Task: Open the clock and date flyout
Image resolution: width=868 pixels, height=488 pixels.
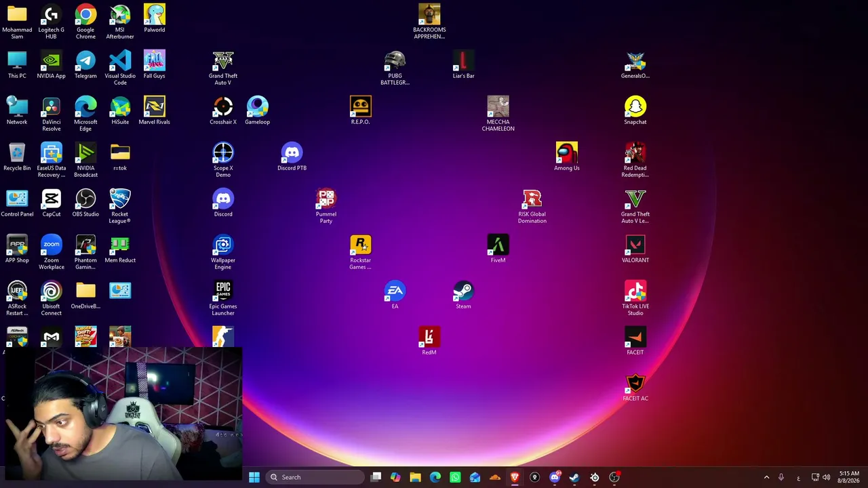Action: pyautogui.click(x=849, y=477)
